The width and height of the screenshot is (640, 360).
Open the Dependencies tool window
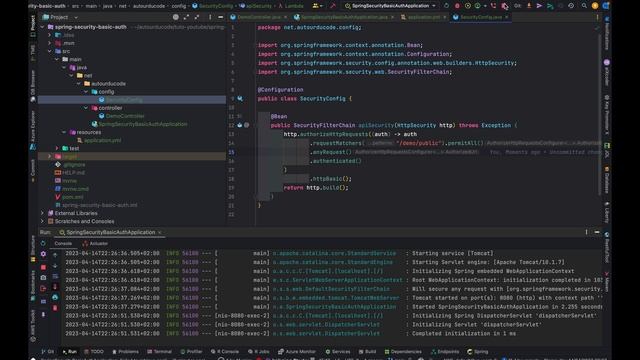403,351
